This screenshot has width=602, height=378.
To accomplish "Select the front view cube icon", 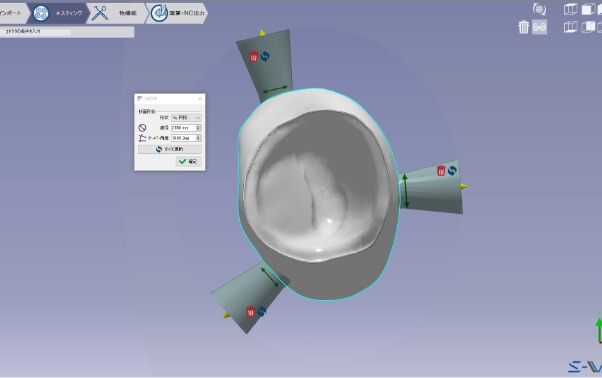I will 588,9.
